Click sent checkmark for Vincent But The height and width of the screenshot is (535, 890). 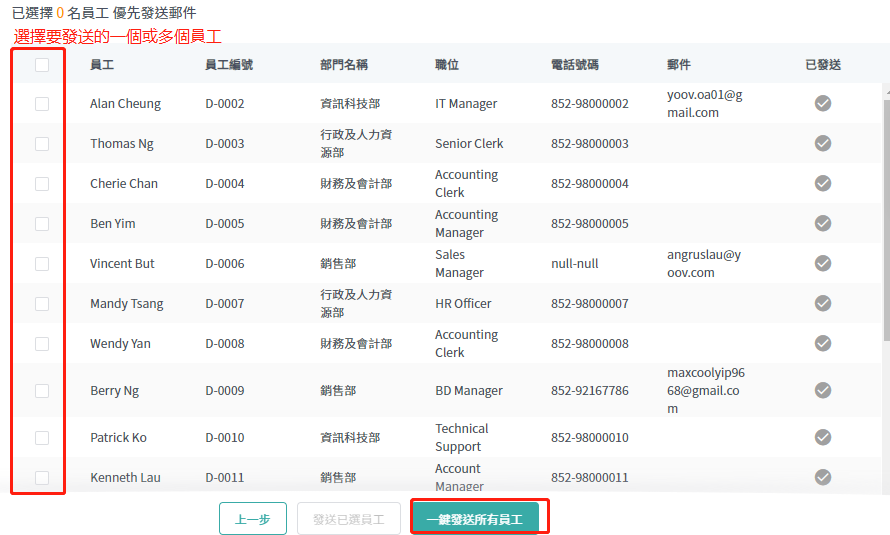point(823,263)
